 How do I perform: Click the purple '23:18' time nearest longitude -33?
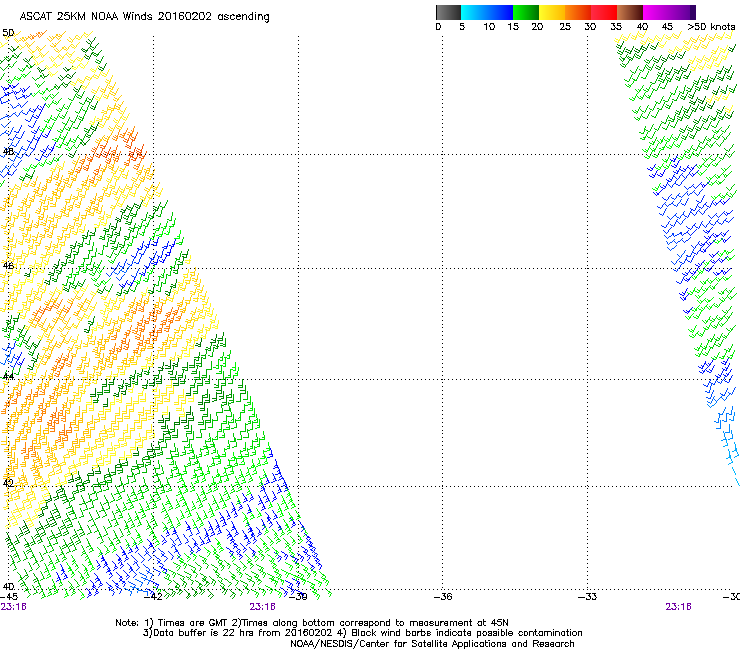click(678, 607)
